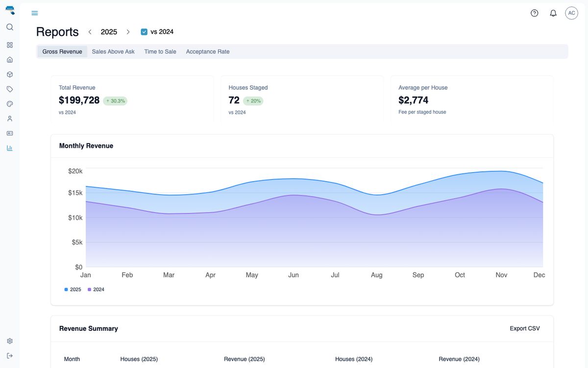The height and width of the screenshot is (368, 588).
Task: Open the help question mark icon
Action: point(535,13)
